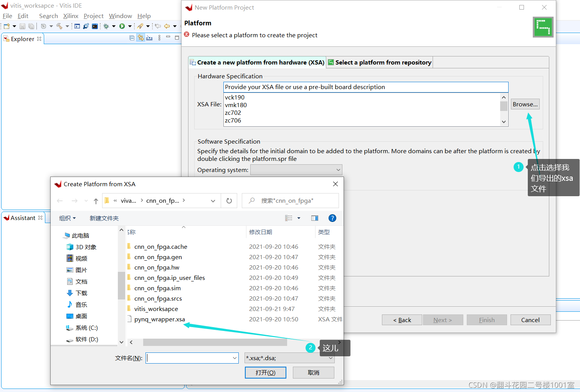
Task: Select 系统 (C:) drive in navigation tree
Action: [82, 327]
